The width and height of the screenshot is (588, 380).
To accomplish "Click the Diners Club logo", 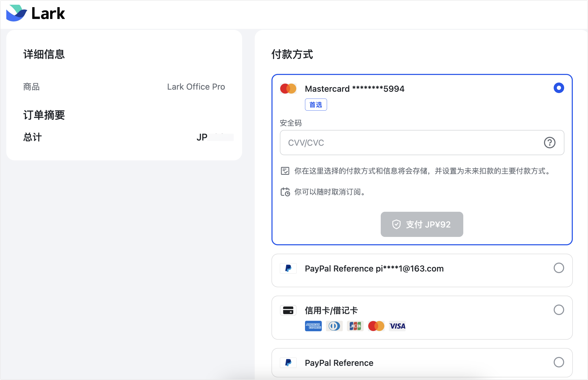I will coord(334,326).
